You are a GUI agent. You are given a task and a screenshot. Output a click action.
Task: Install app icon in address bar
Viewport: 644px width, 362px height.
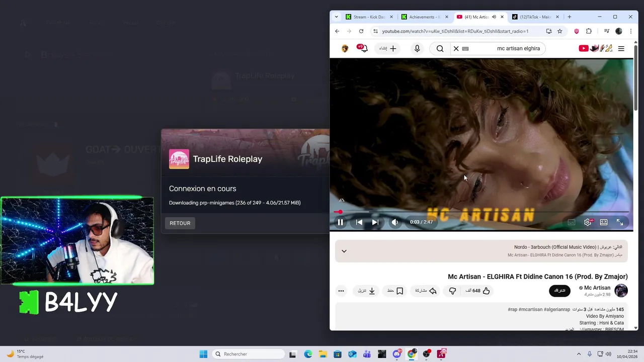tap(549, 31)
